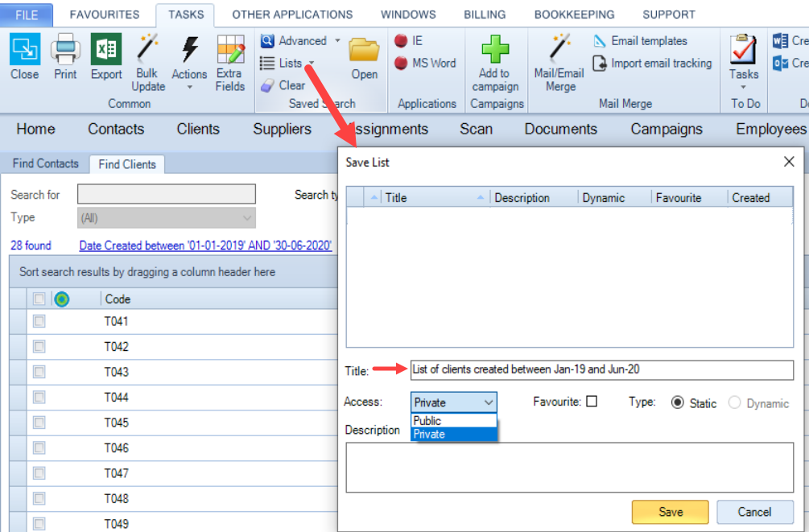Click the Save button
This screenshot has height=532, width=809.
(x=671, y=512)
